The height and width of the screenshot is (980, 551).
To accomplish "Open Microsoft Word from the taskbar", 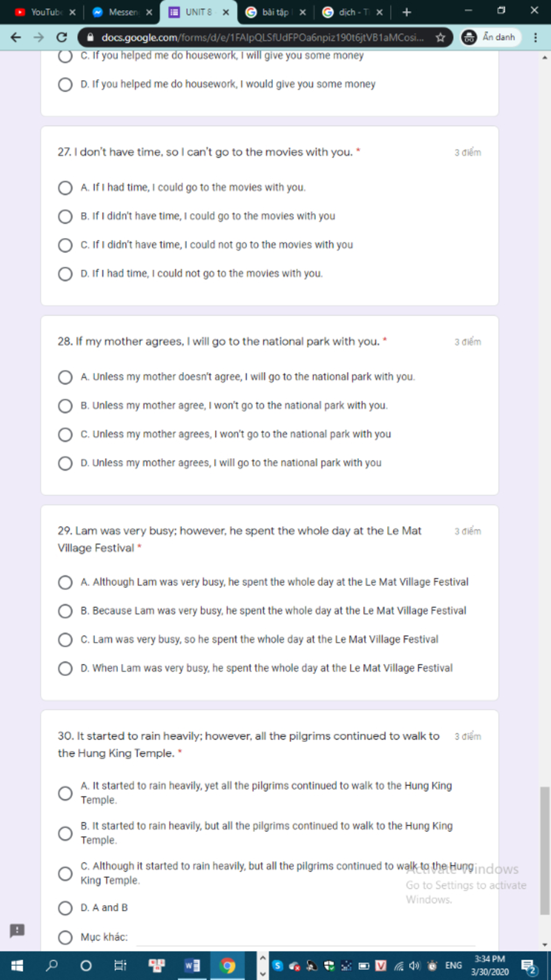I will 192,965.
